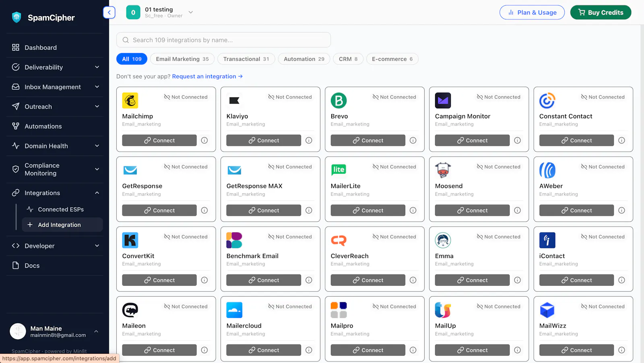Expand the Domain Health menu

(x=55, y=146)
